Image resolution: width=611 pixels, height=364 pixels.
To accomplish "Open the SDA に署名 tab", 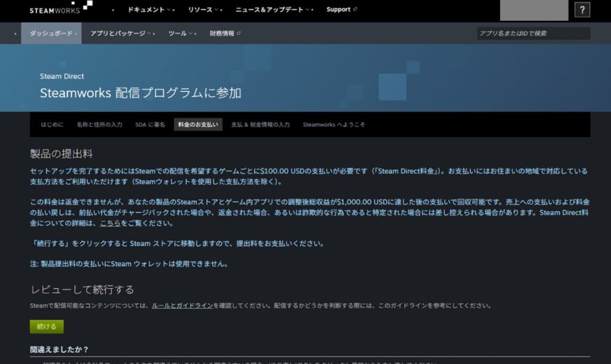I will click(150, 125).
